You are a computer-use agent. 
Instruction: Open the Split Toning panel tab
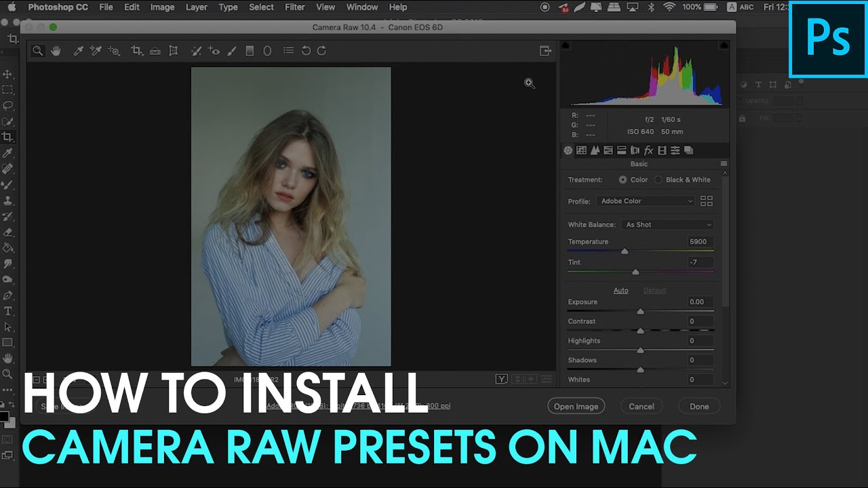[621, 150]
